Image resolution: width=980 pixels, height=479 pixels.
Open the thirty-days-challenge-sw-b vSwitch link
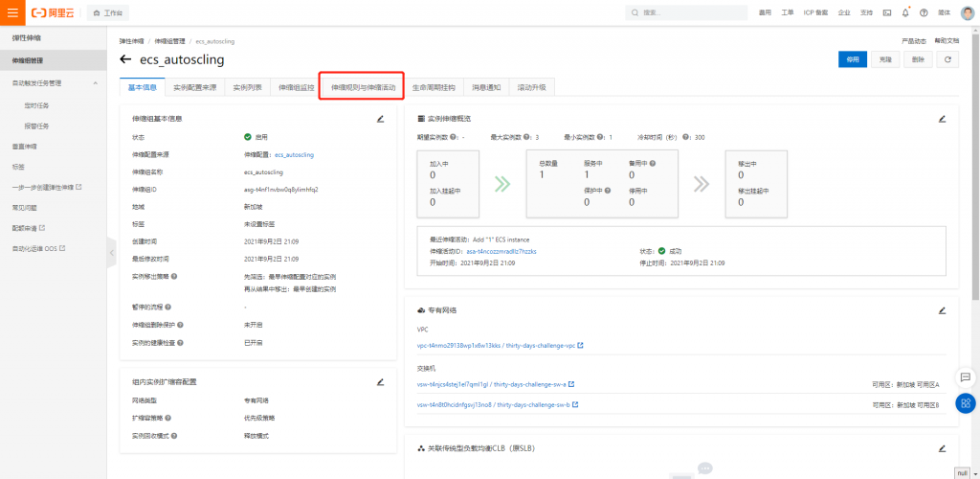(x=493, y=404)
